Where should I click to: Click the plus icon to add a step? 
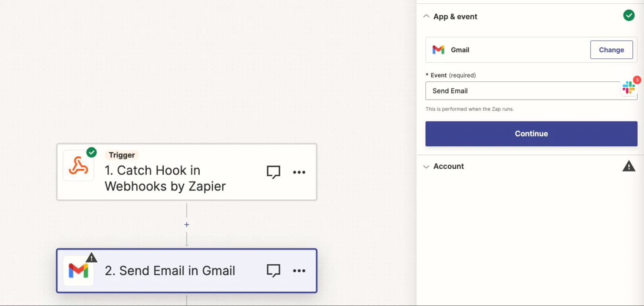pos(187,225)
